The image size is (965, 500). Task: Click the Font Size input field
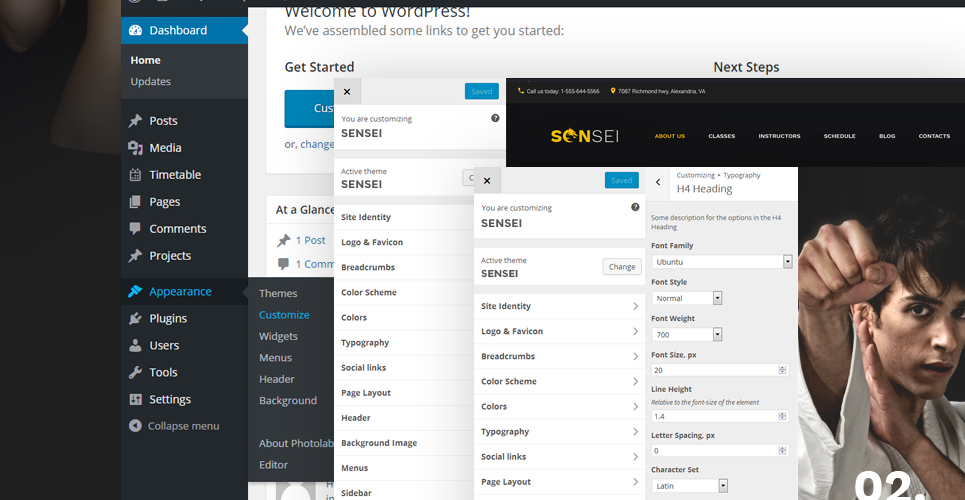pos(720,370)
